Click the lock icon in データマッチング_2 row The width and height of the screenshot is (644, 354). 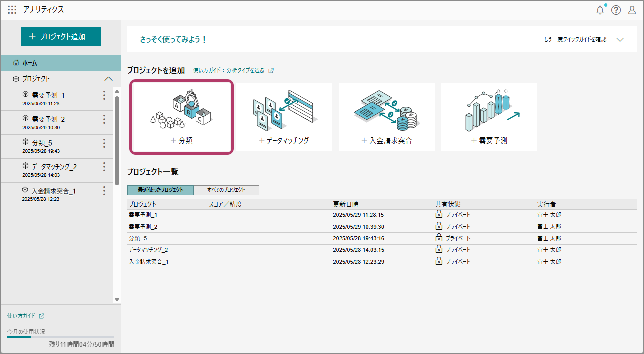pyautogui.click(x=439, y=249)
